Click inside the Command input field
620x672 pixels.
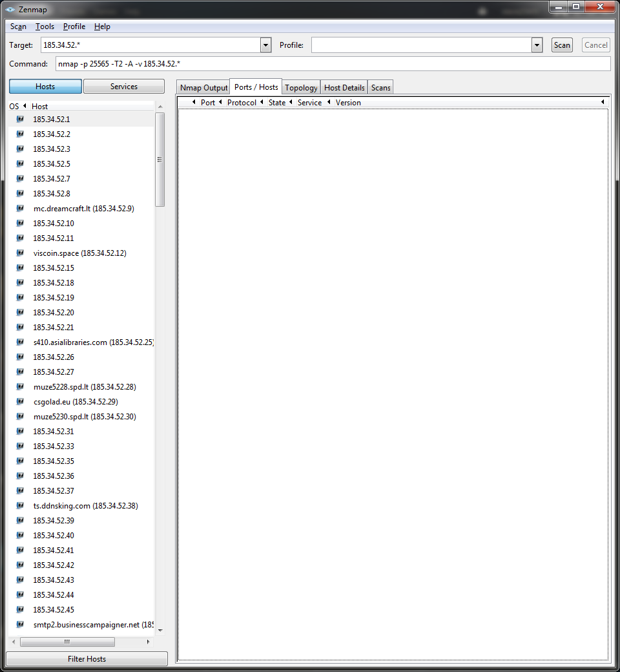click(x=333, y=64)
